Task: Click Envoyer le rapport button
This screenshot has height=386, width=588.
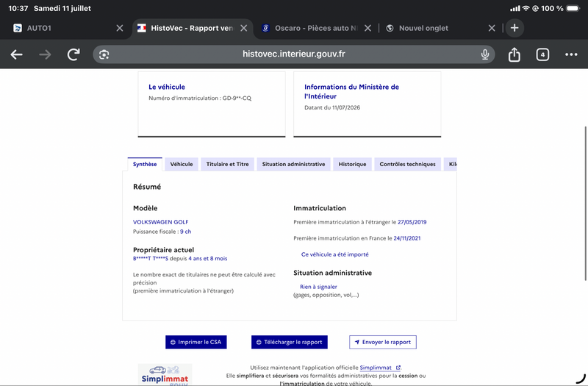Action: point(383,342)
